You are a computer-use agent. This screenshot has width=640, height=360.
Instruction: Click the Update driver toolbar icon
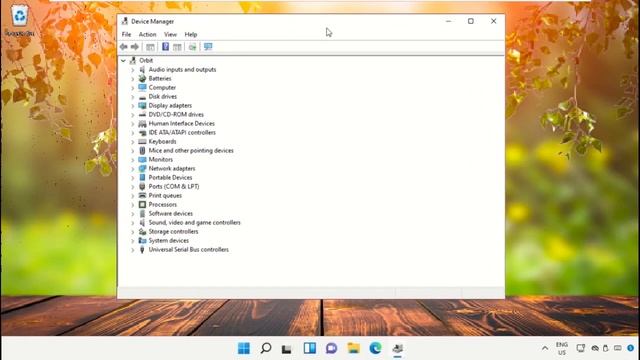click(x=192, y=47)
